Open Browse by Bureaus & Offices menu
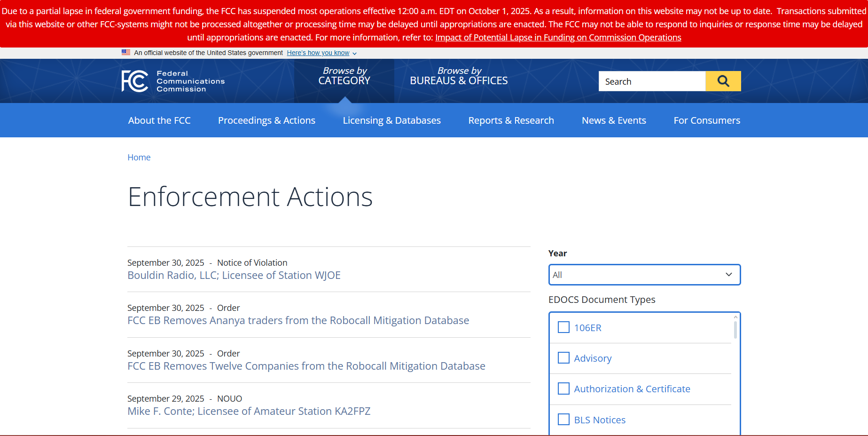Image resolution: width=868 pixels, height=436 pixels. (x=459, y=76)
